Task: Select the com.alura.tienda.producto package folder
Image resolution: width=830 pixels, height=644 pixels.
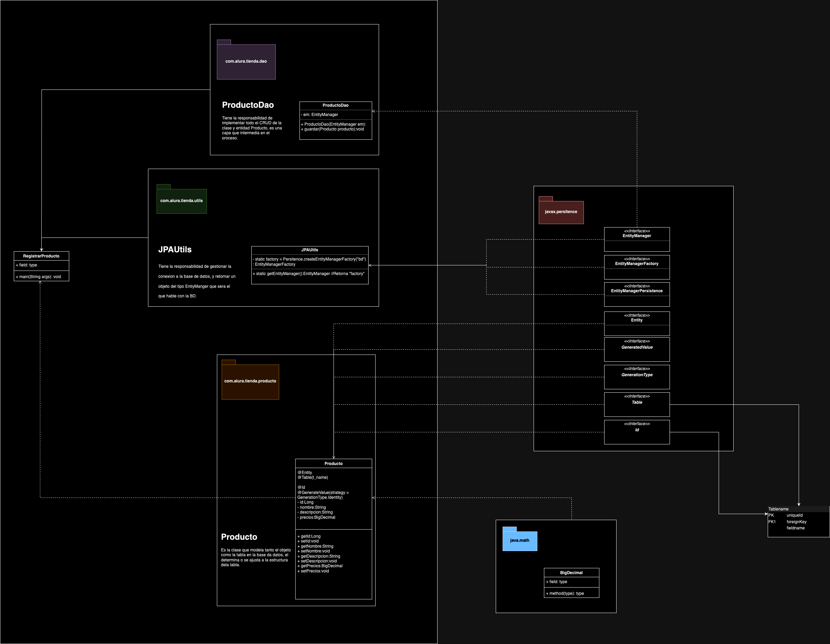Action: point(250,380)
